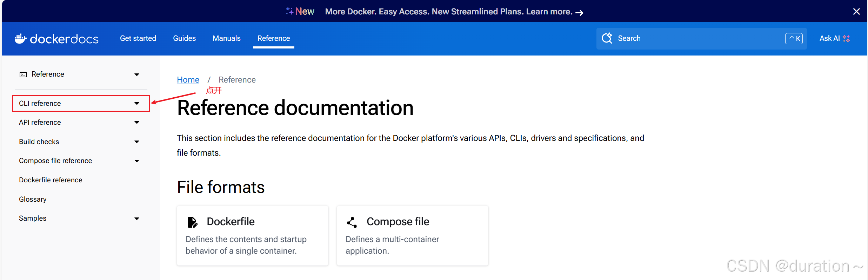Click the Reference documentation page heading

click(295, 108)
